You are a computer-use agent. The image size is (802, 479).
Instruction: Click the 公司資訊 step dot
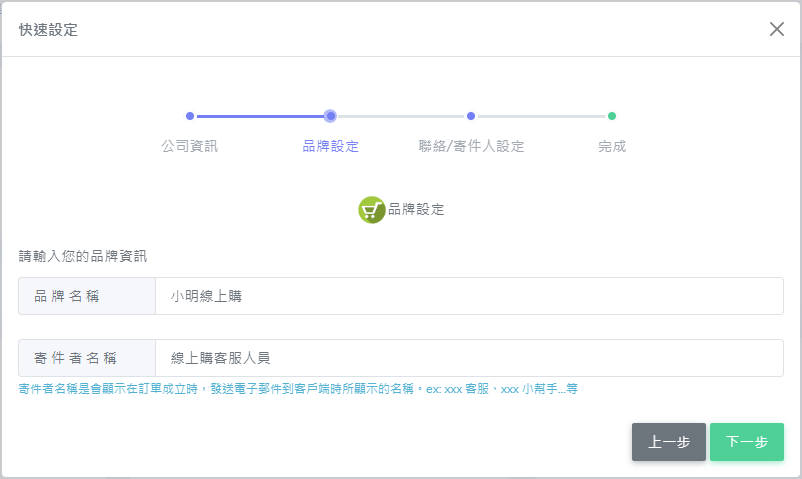(190, 116)
